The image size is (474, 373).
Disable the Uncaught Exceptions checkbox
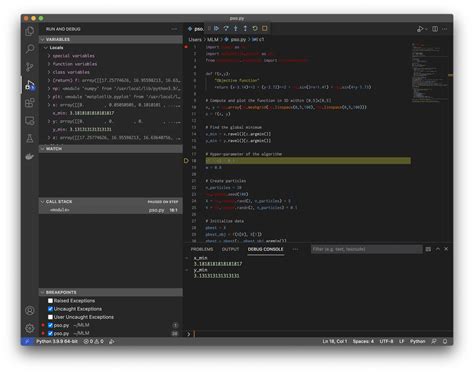pos(50,309)
